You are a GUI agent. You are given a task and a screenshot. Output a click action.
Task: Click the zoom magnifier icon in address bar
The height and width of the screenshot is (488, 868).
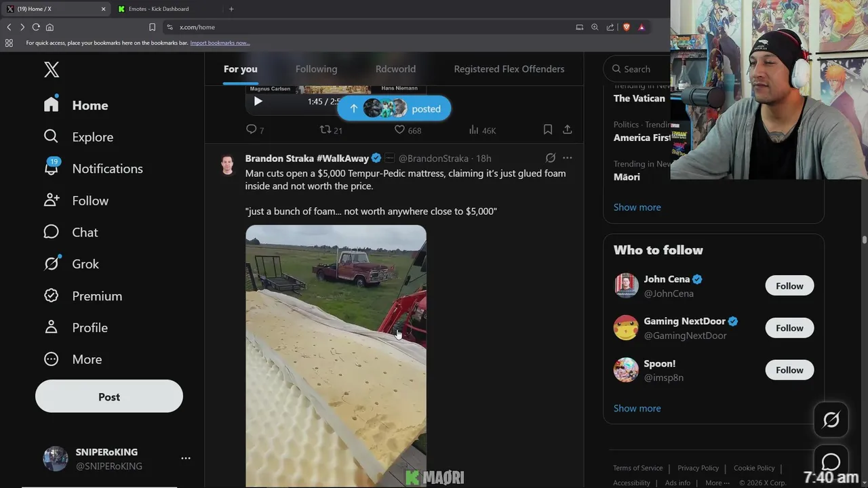(595, 27)
